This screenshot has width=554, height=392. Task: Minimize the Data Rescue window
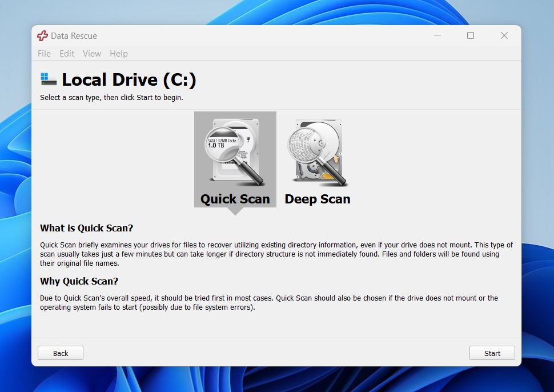(437, 35)
